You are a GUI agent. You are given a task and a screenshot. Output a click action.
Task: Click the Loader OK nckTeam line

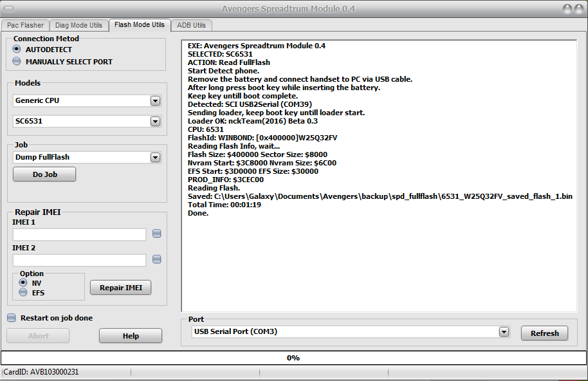tap(253, 121)
